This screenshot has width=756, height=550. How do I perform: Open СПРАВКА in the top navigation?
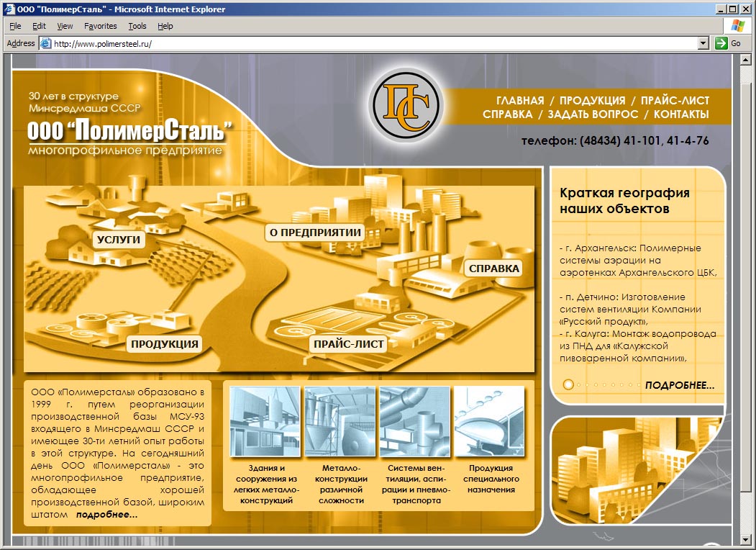[508, 114]
